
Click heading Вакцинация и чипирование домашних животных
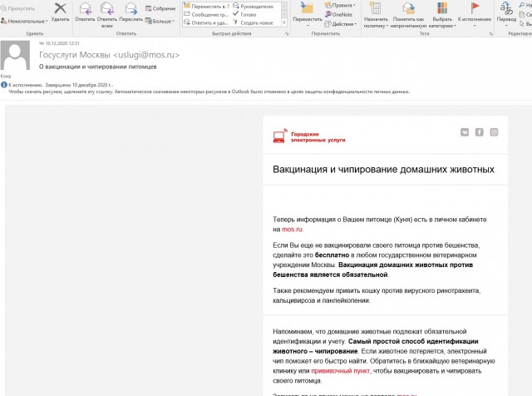click(x=383, y=169)
